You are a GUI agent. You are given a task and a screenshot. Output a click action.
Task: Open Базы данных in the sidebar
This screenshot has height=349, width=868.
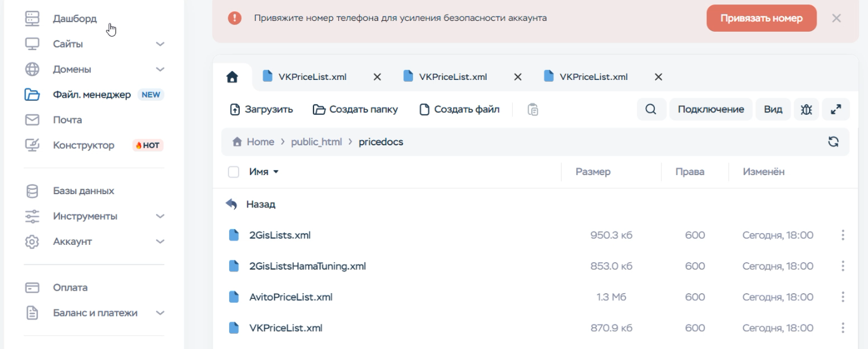tap(84, 191)
